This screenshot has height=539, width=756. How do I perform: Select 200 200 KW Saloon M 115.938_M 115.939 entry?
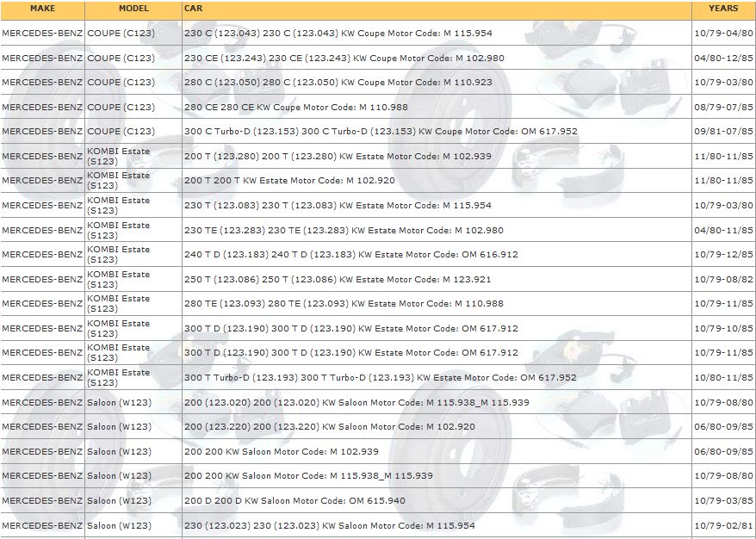tap(308, 476)
